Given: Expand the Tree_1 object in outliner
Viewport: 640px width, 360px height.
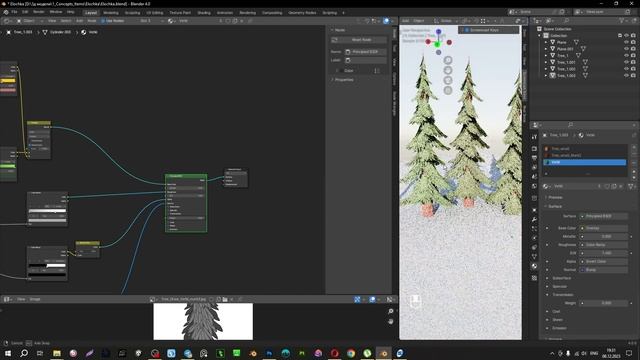Looking at the screenshot, I should [x=546, y=56].
